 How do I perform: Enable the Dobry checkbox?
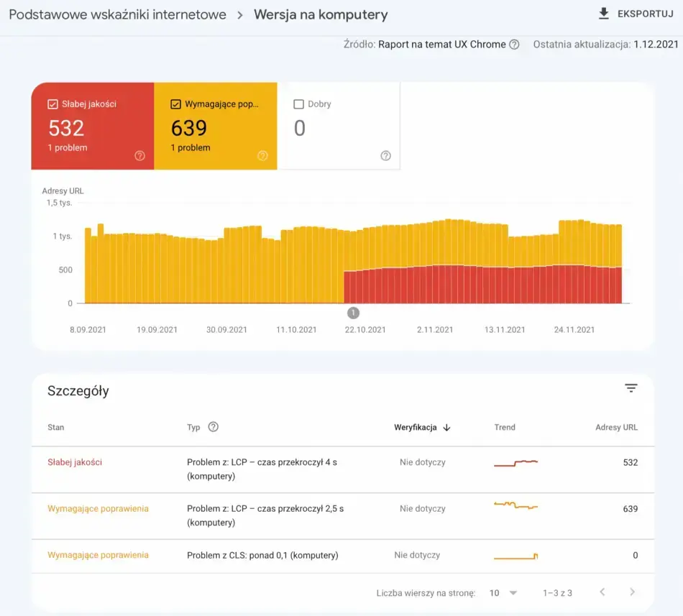(298, 104)
